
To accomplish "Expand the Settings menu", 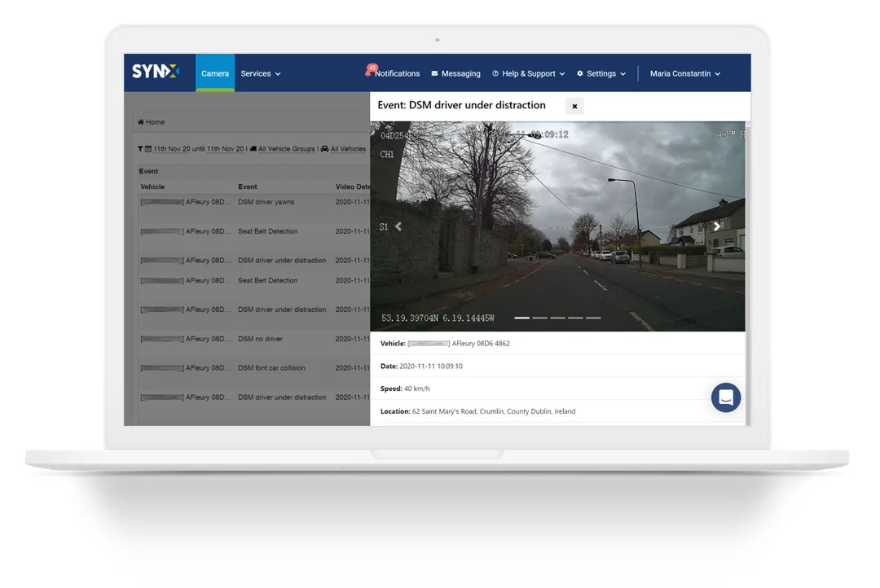I will pos(601,73).
